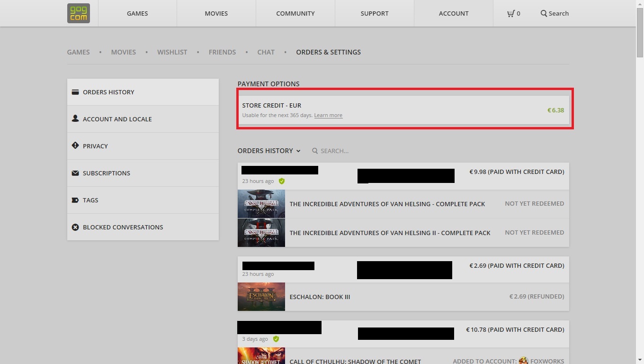Open the shopping cart icon
The image size is (644, 364).
tap(510, 13)
